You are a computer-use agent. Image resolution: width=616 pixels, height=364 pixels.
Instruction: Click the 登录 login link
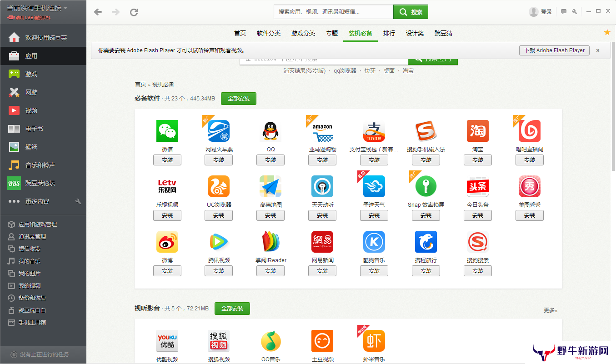(546, 12)
